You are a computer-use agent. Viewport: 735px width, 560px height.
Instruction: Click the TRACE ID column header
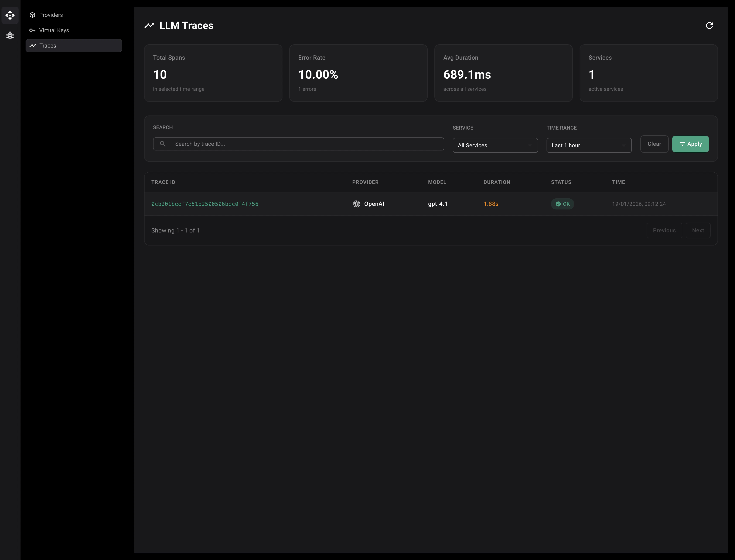[163, 182]
